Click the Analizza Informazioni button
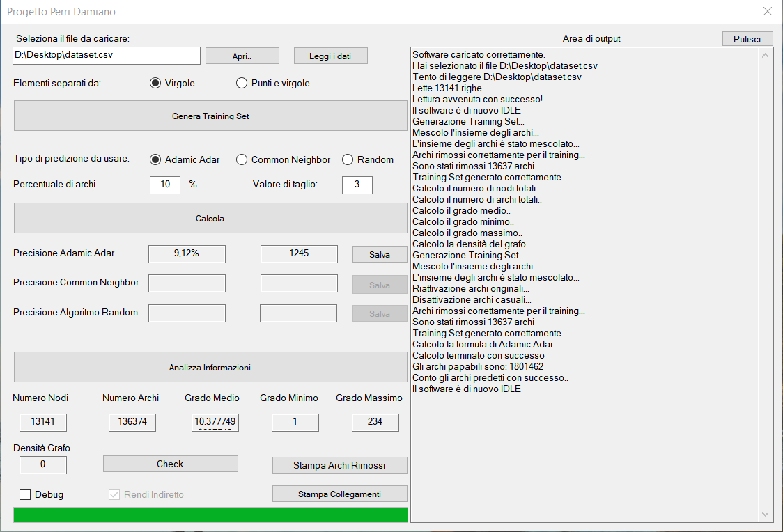The height and width of the screenshot is (532, 783). click(210, 367)
